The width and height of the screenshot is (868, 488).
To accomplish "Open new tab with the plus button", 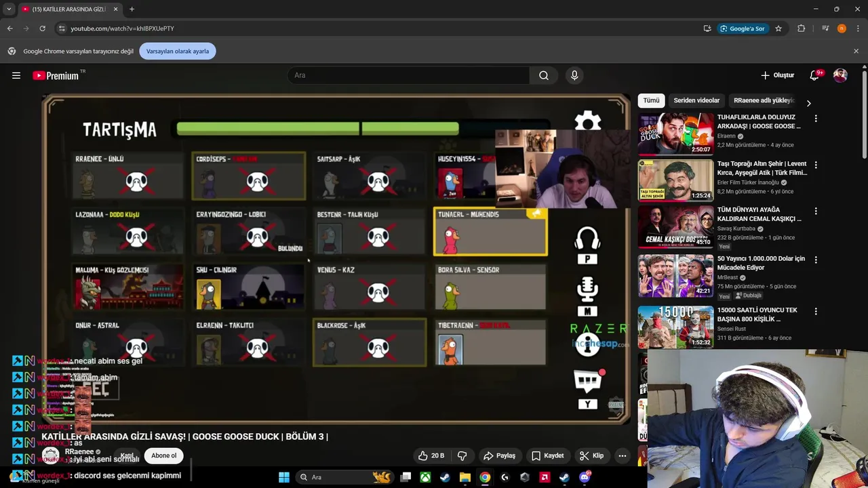I will pos(132,9).
